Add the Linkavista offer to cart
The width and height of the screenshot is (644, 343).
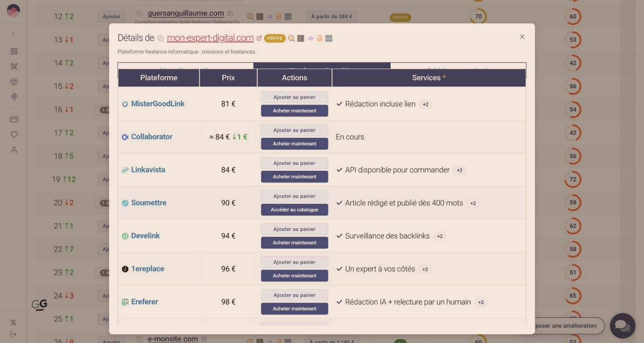[295, 163]
